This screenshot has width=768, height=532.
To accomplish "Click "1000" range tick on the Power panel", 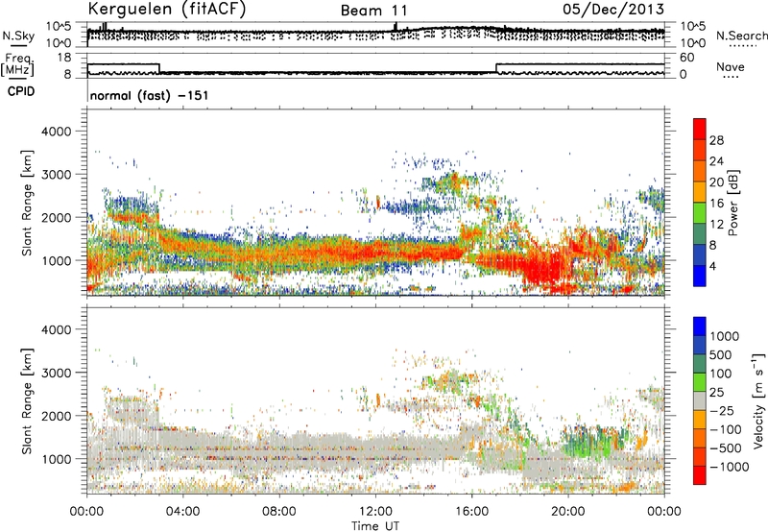I will click(x=56, y=260).
